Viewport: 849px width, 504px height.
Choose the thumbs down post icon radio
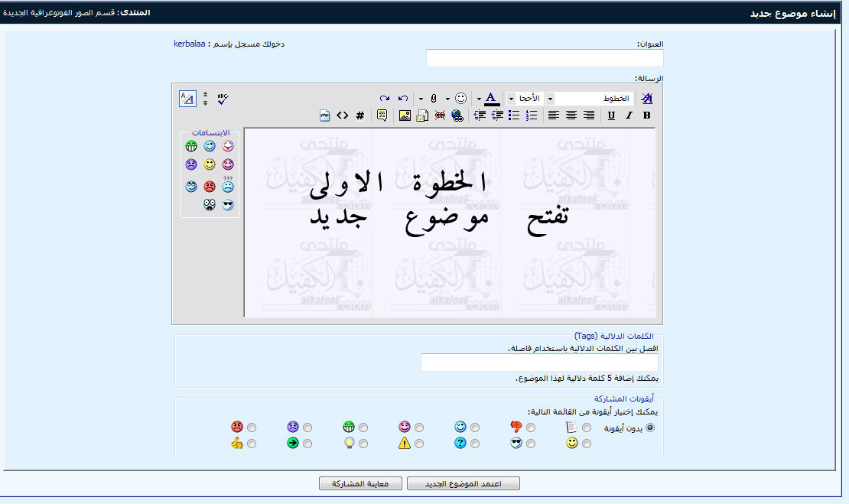(x=531, y=428)
